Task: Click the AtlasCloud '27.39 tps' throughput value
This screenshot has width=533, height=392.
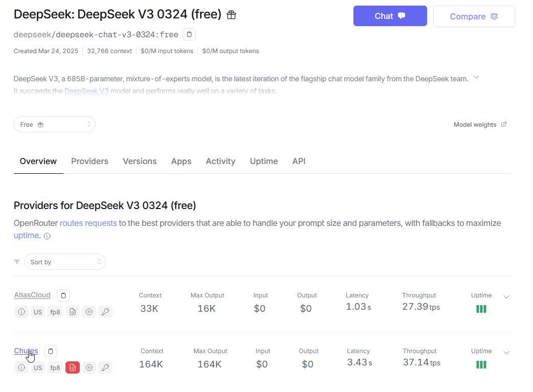Action: tap(421, 307)
